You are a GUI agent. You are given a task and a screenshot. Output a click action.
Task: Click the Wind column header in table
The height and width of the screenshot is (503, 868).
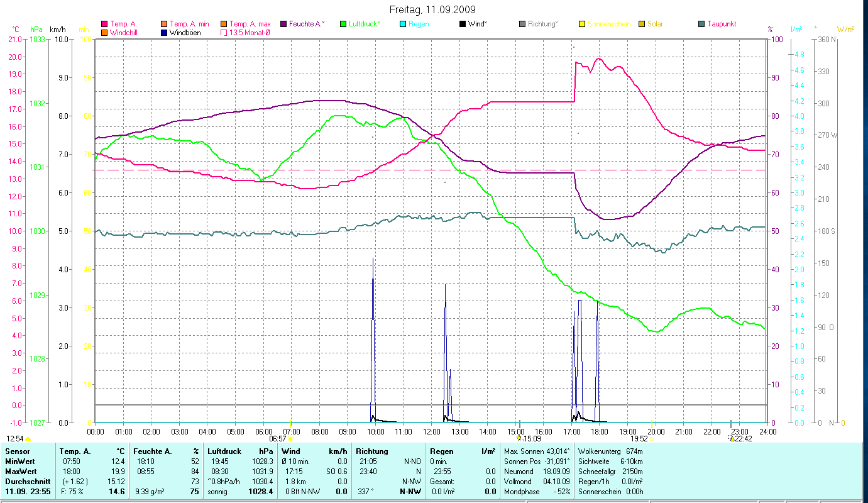tap(291, 451)
